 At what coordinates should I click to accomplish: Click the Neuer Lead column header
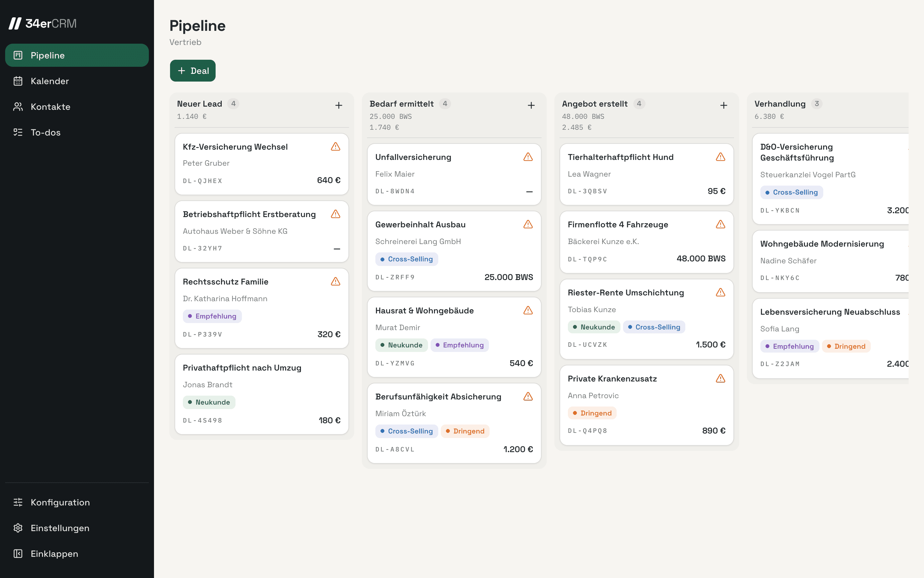[199, 104]
